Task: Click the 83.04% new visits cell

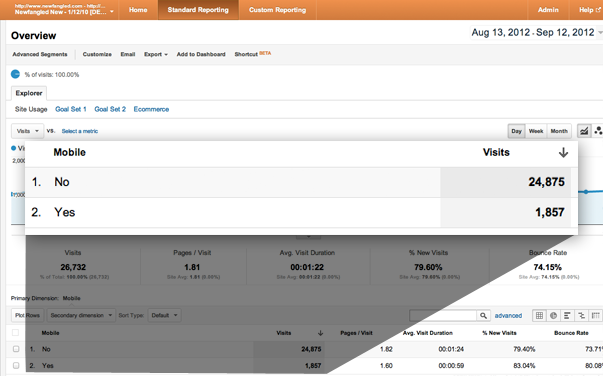Action: pyautogui.click(x=524, y=366)
